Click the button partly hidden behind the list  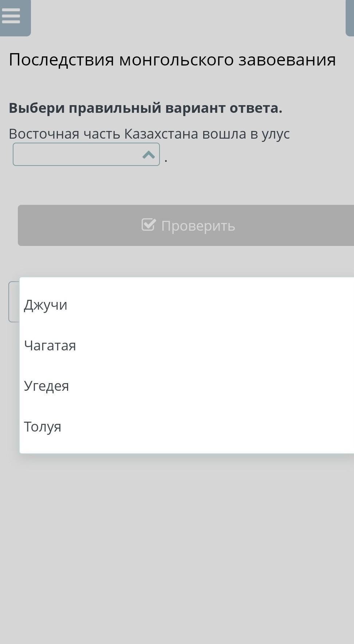(14, 302)
